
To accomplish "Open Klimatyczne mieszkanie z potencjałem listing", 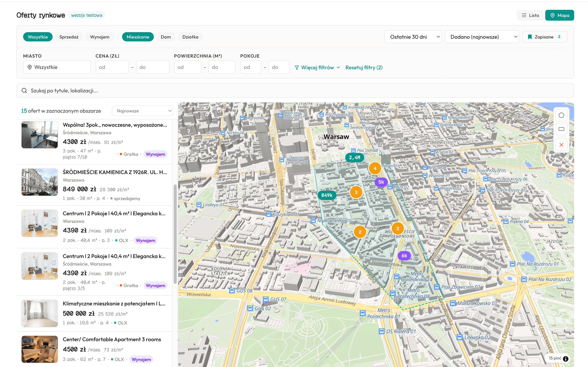I will (114, 303).
